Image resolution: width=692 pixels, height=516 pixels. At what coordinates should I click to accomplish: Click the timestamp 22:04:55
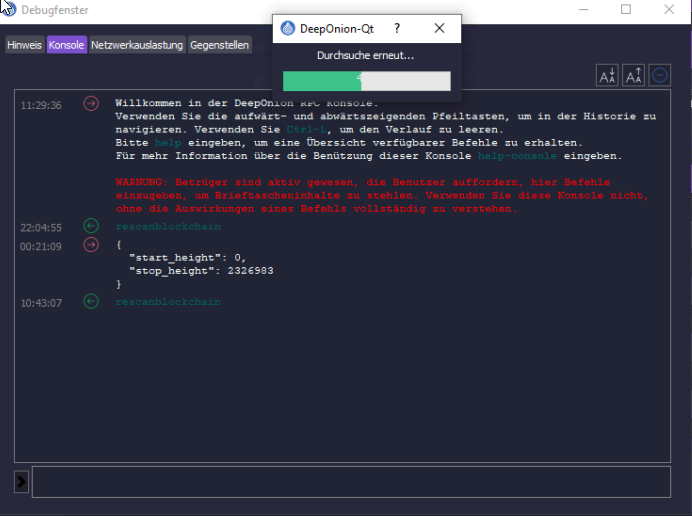click(x=41, y=228)
